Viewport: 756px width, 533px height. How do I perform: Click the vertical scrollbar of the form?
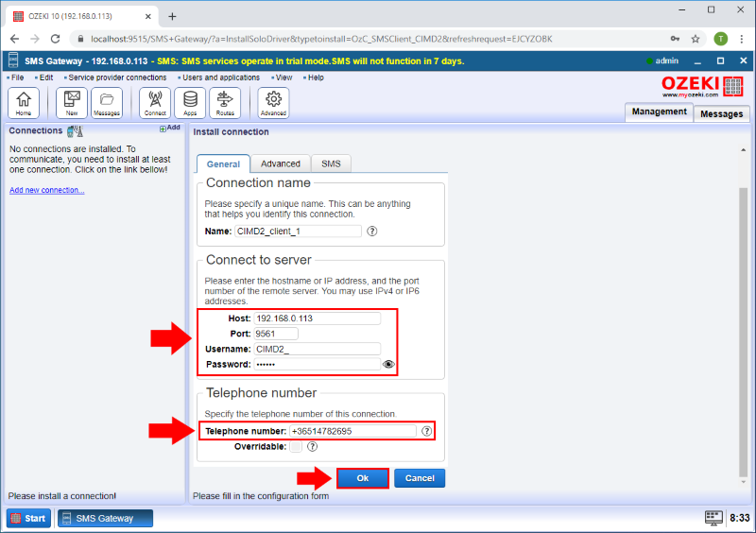coord(743,332)
